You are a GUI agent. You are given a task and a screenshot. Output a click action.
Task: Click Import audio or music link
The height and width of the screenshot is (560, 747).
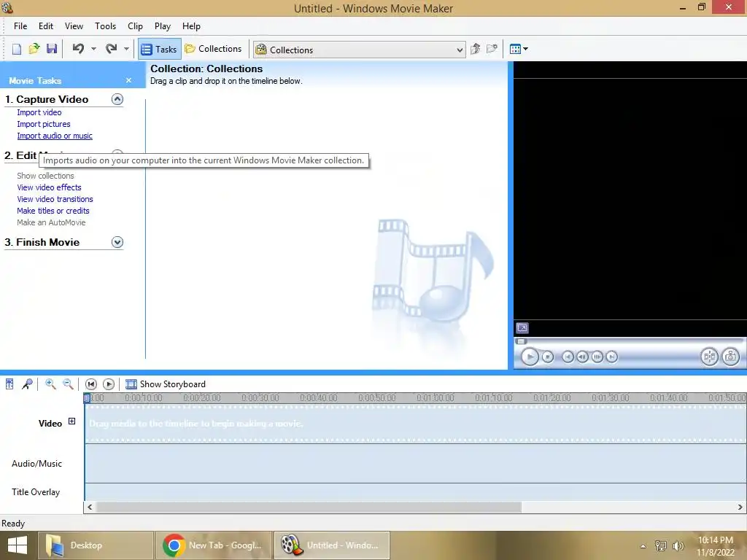(x=55, y=136)
